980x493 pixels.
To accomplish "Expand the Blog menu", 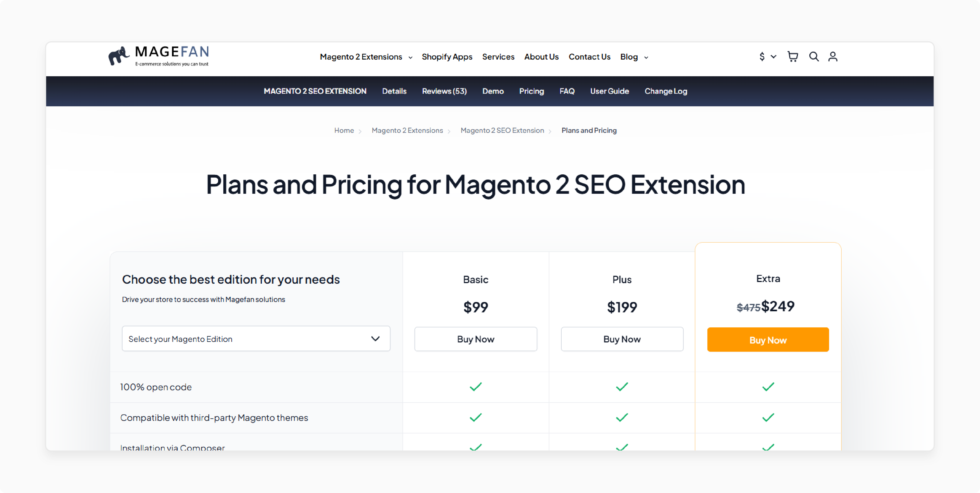I will pyautogui.click(x=634, y=57).
